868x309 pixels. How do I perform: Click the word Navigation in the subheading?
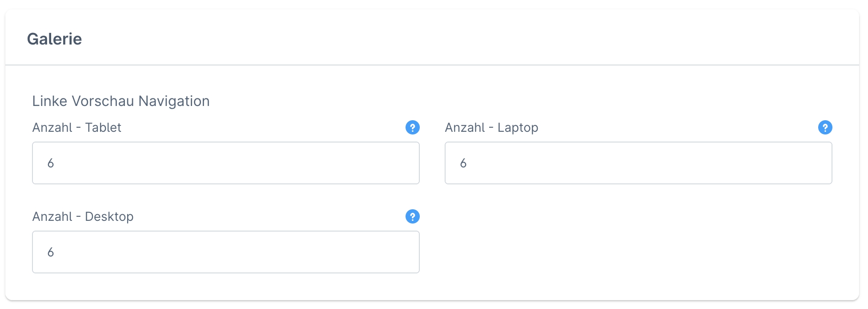point(174,101)
